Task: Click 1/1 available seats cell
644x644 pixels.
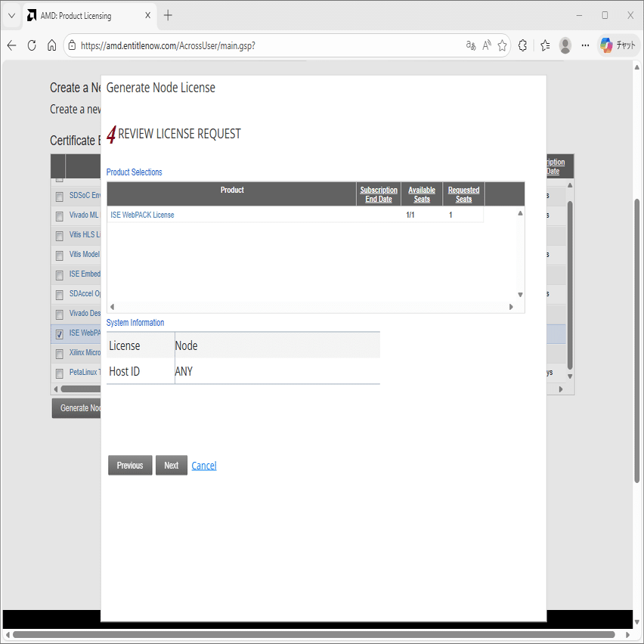Action: pos(410,215)
